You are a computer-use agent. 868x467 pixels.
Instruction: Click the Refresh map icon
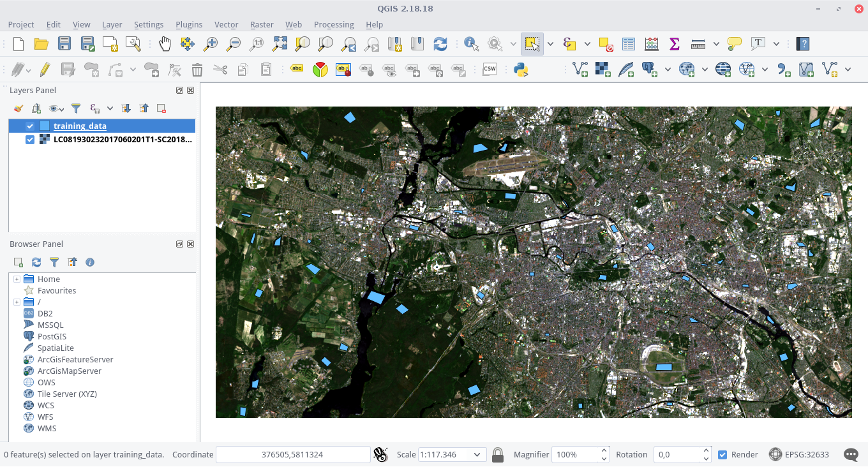pyautogui.click(x=440, y=44)
